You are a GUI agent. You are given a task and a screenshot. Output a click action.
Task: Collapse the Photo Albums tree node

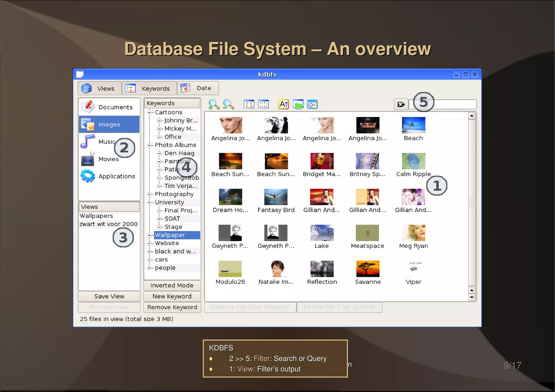pos(149,145)
